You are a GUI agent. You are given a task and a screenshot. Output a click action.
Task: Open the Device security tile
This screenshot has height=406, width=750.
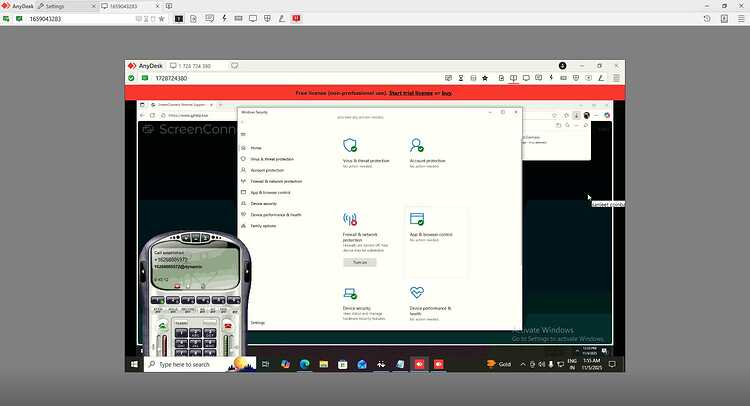[364, 304]
